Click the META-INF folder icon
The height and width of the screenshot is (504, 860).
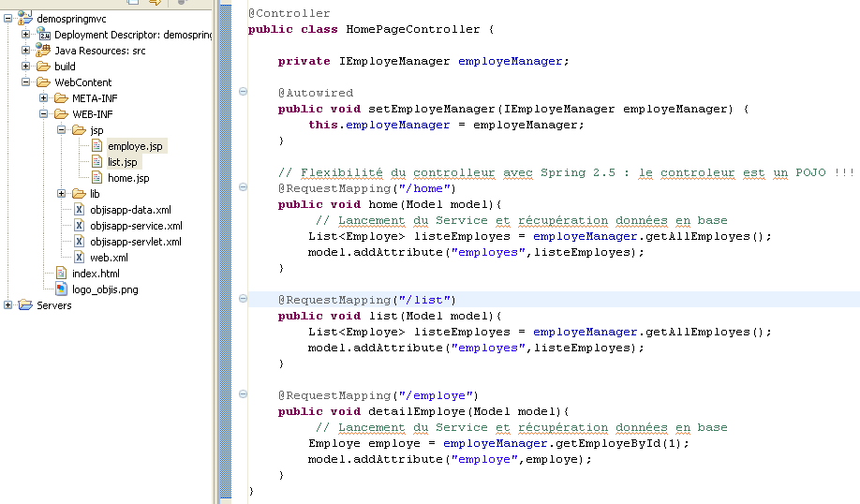(62, 98)
